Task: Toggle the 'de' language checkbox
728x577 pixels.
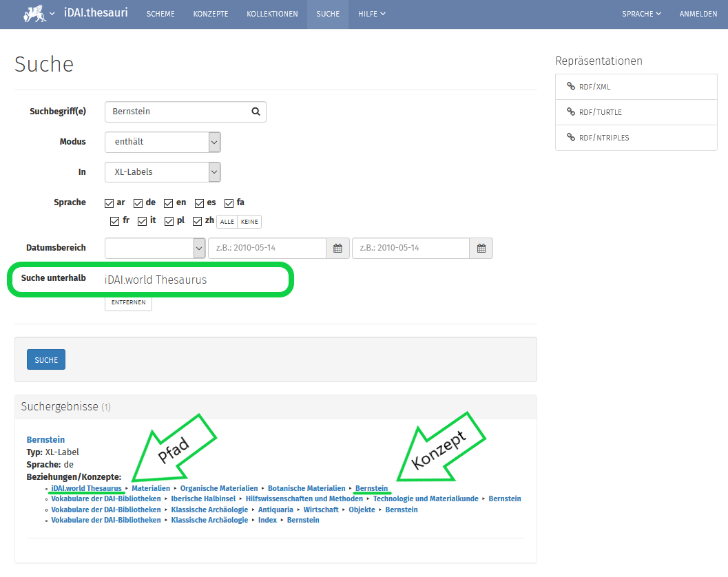Action: (x=138, y=203)
